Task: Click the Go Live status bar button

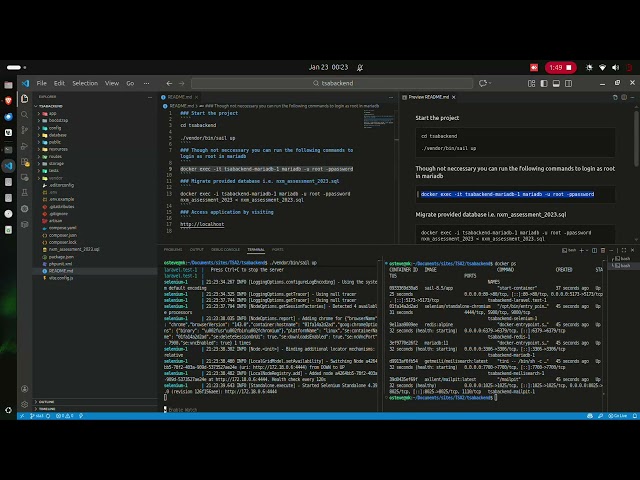Action: 618,416
